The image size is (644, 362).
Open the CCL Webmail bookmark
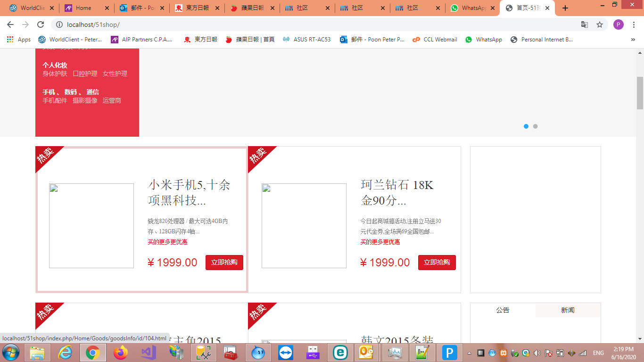(435, 40)
